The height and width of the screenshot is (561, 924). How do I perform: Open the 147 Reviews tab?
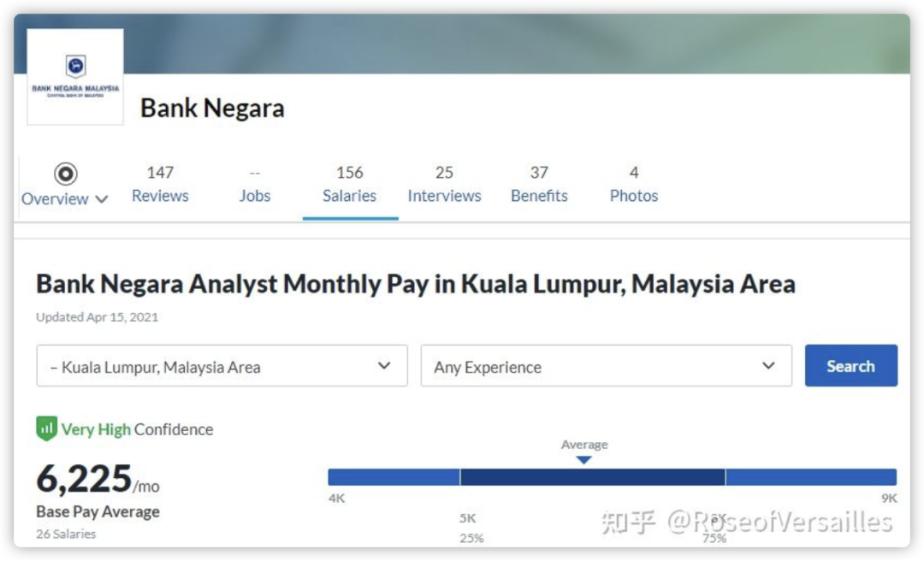(x=159, y=185)
